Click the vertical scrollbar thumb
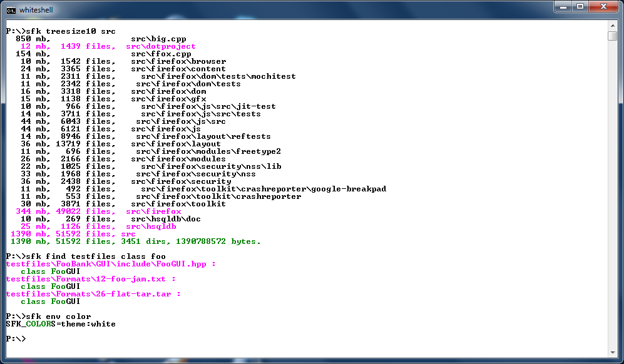 pos(612,36)
